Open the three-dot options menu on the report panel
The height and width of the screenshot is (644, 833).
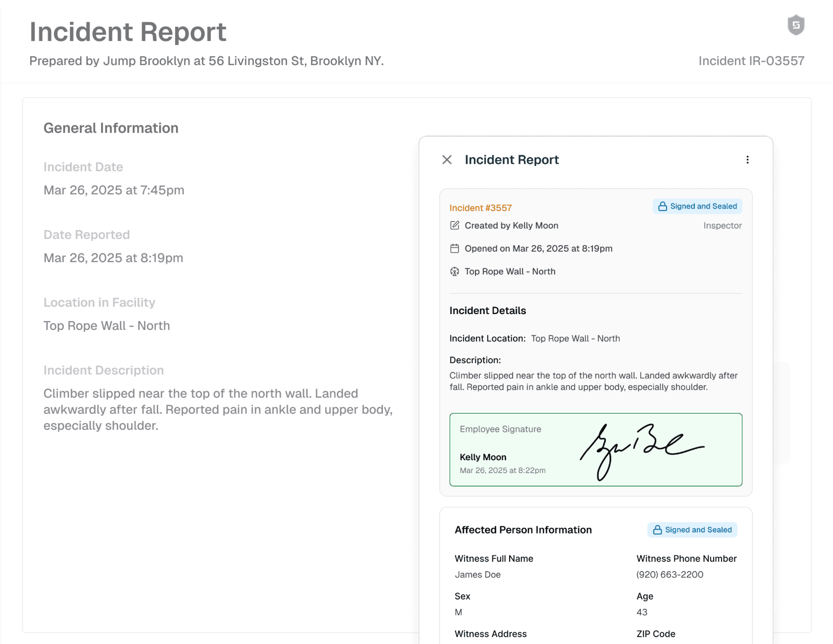[748, 160]
